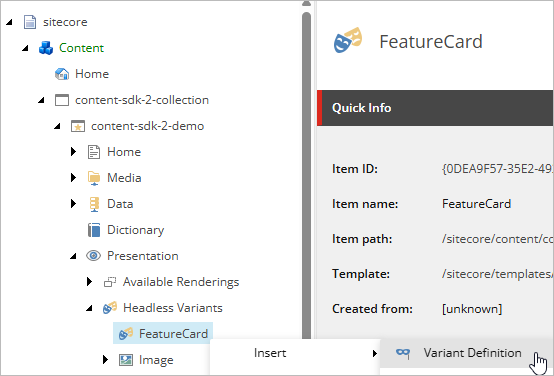Click the Home page document icon under demo

click(94, 152)
